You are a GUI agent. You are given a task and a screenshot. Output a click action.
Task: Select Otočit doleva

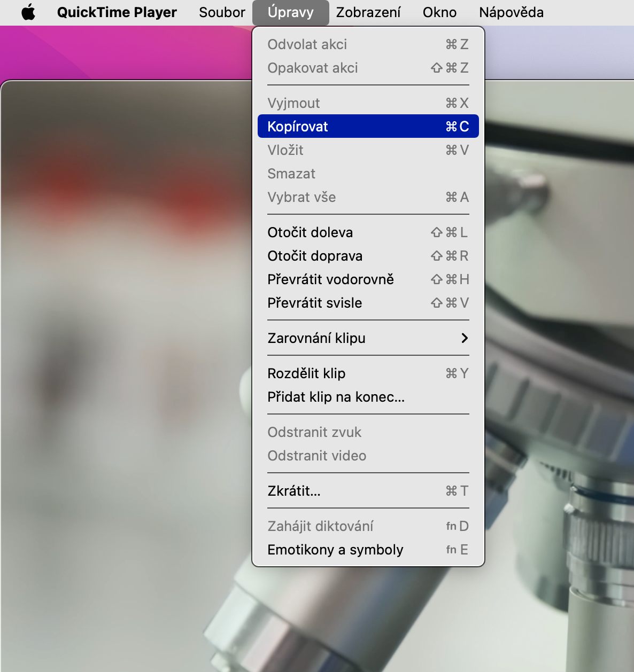tap(368, 232)
